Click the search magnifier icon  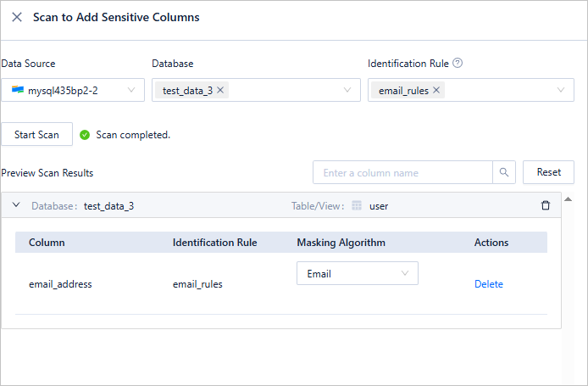[x=504, y=172]
